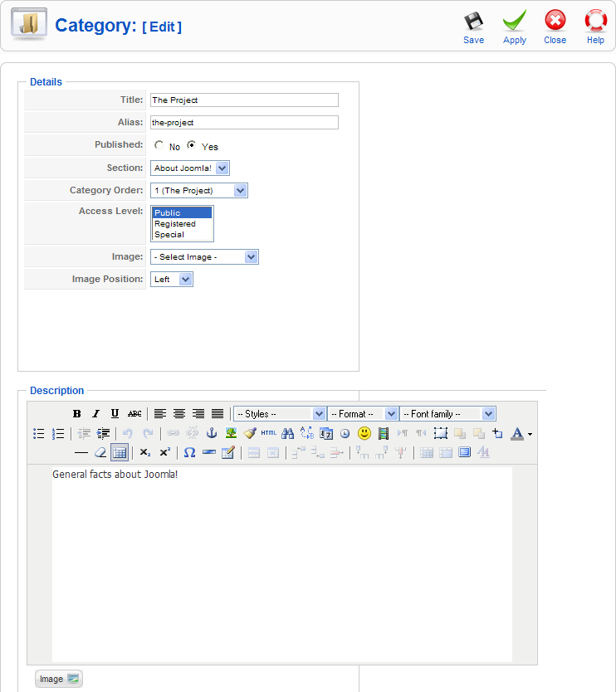Apply changes with the green checkmark

[514, 26]
